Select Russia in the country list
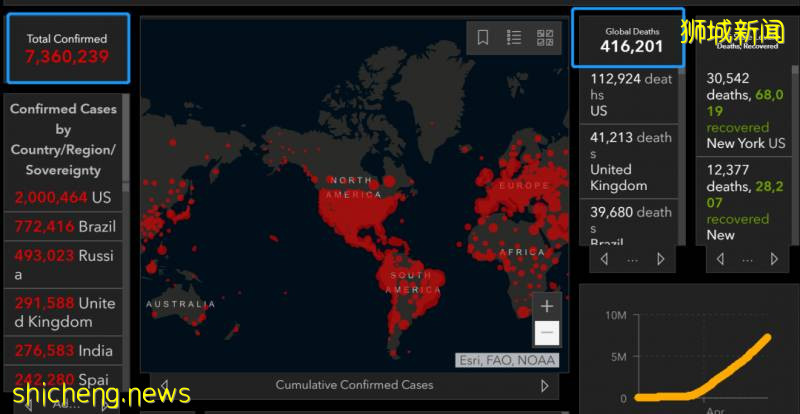This screenshot has height=414, width=800. pyautogui.click(x=62, y=265)
